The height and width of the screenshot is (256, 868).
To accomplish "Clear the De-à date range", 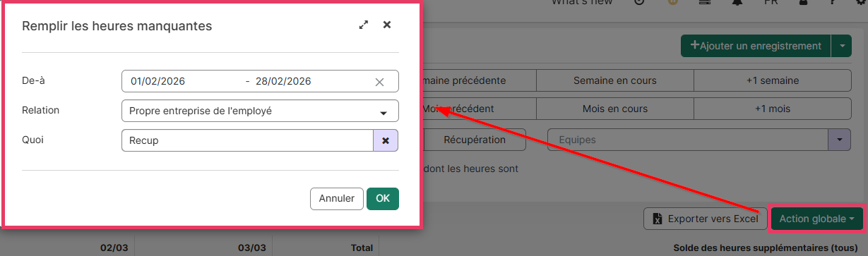I will click(x=379, y=82).
